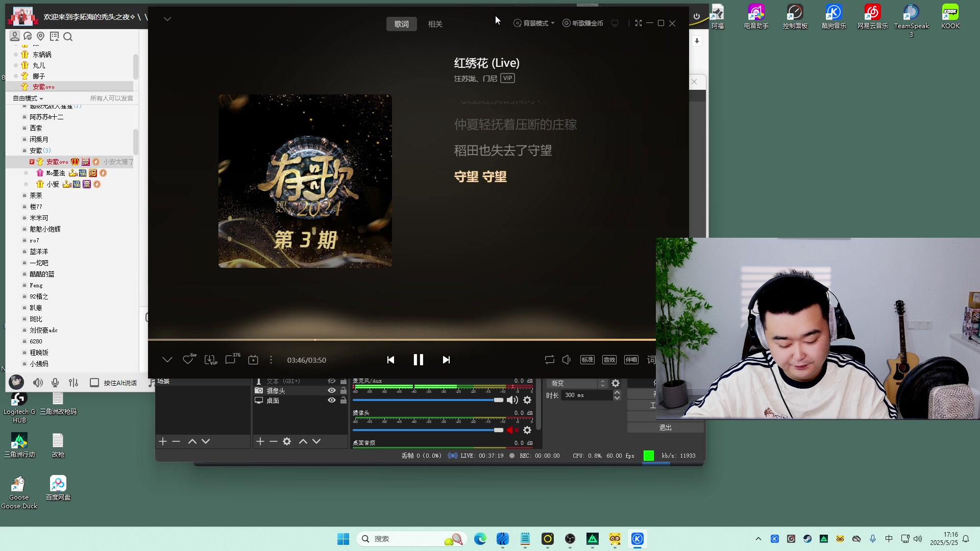Collapse the player with the bottom-left chevron
This screenshot has height=551, width=980.
point(167,360)
